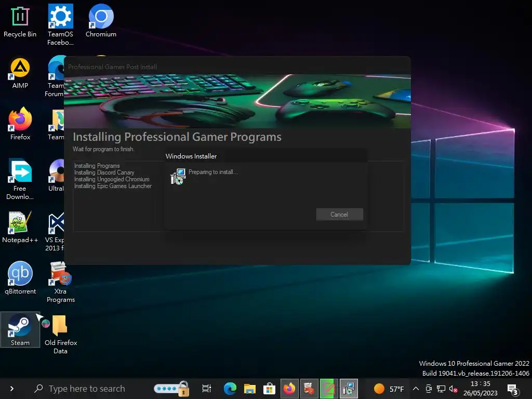The width and height of the screenshot is (532, 399).
Task: Open the Recycle Bin desktop icon
Action: pos(20,22)
